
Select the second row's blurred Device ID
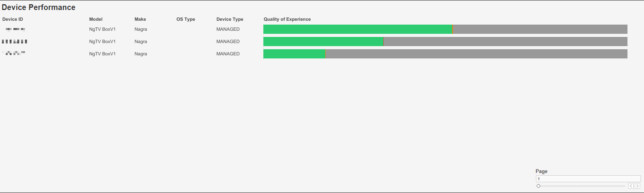tap(15, 42)
